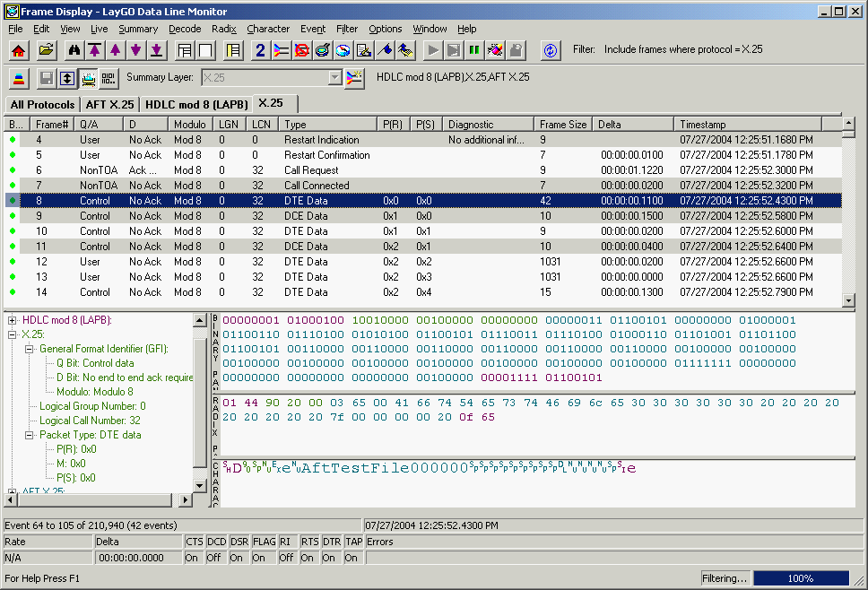Collapse the X.25 tree node

(x=13, y=334)
